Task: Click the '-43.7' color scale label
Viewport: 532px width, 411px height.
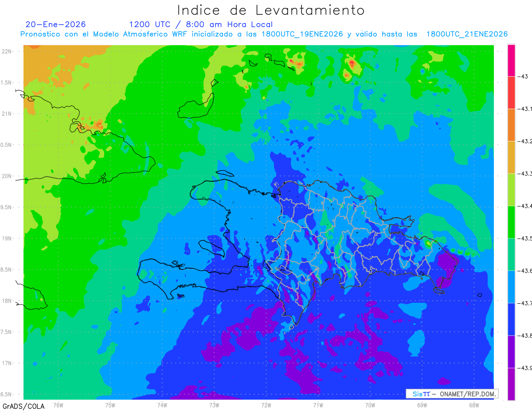Action: (x=524, y=303)
